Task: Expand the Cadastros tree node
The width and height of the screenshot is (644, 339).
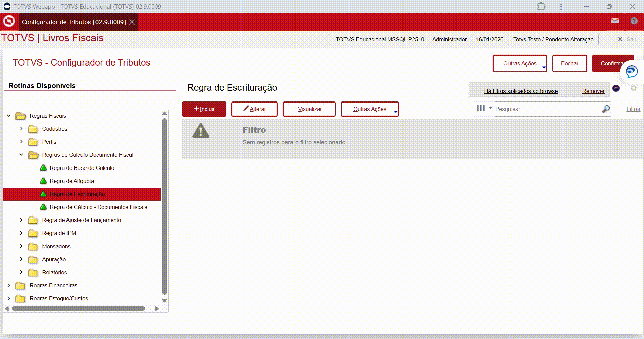Action: point(21,129)
